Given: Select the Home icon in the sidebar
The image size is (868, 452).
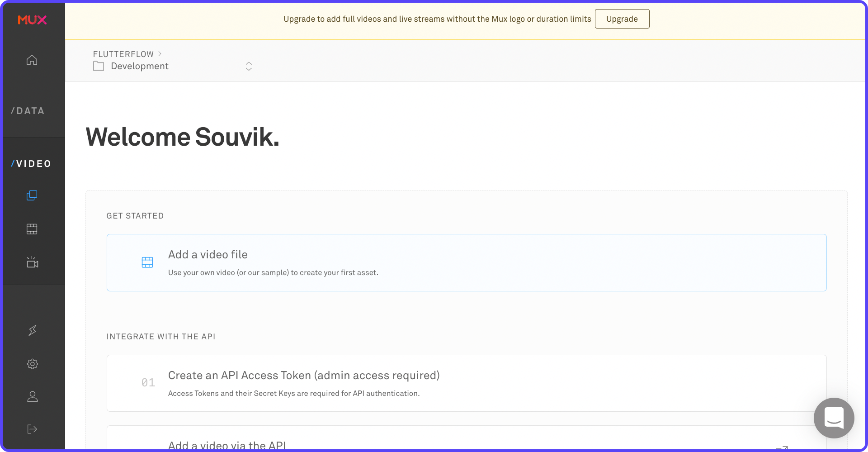Looking at the screenshot, I should (32, 60).
